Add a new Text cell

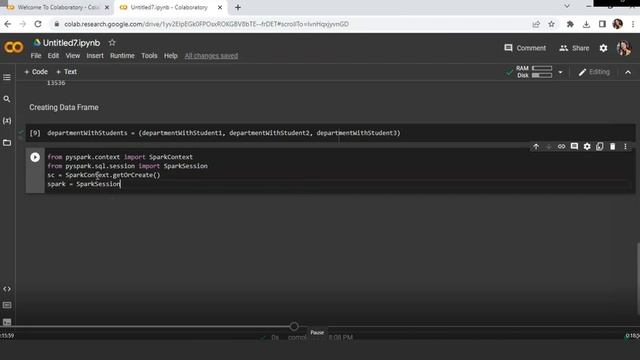tap(66, 72)
